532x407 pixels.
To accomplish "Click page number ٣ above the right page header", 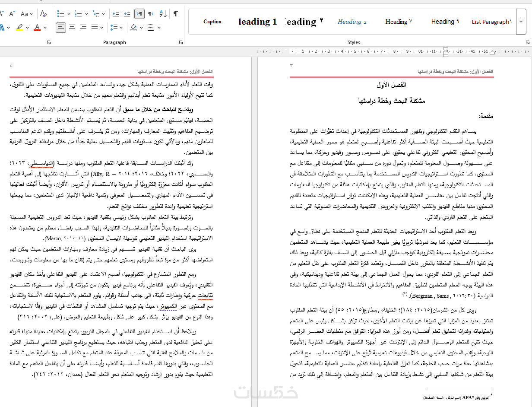I will click(291, 66).
